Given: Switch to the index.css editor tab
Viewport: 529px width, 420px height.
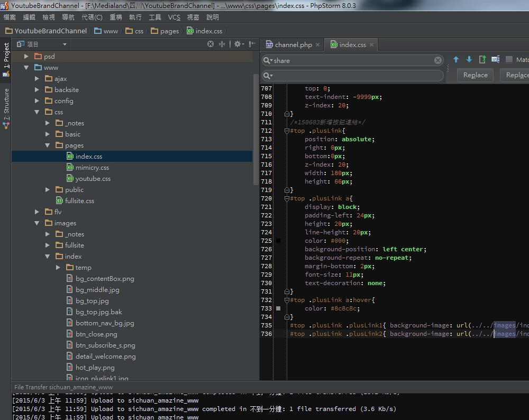Looking at the screenshot, I should click(x=352, y=44).
